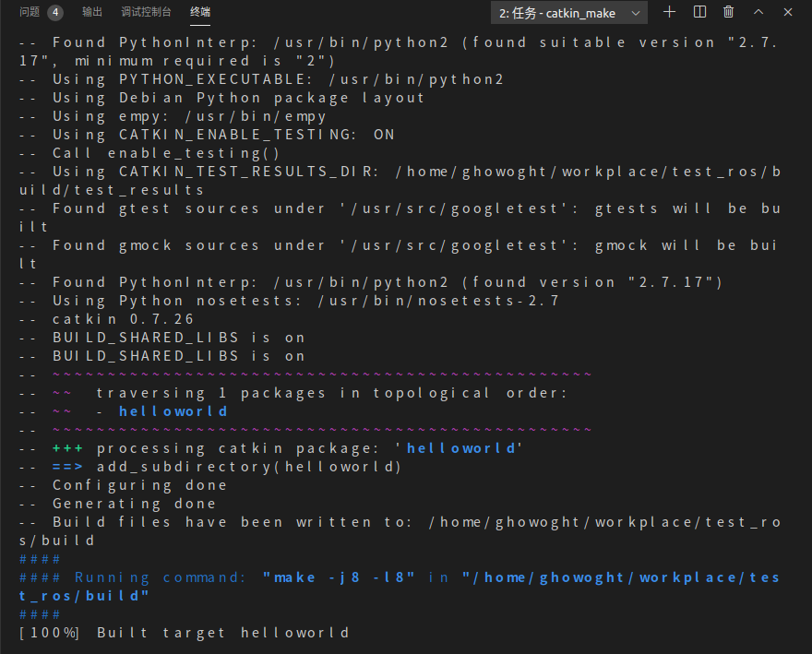812x654 pixels.
Task: Click the chevron beside the terminal name
Action: 636,13
